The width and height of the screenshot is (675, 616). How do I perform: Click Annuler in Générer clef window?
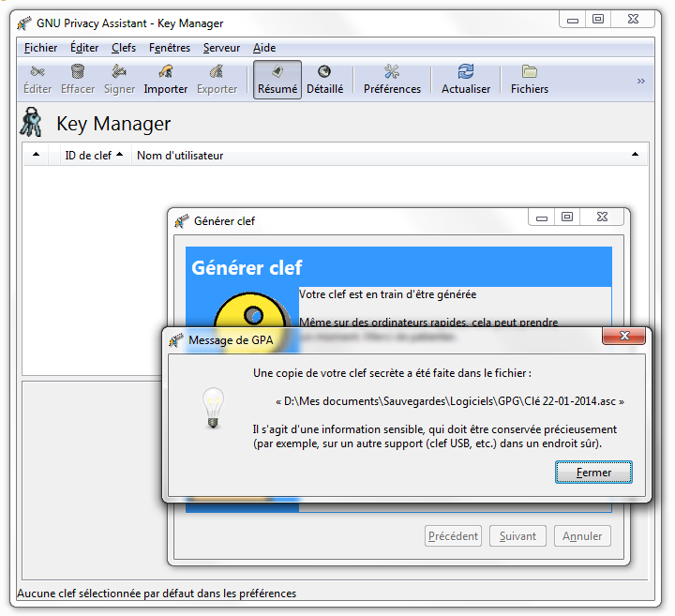[582, 536]
